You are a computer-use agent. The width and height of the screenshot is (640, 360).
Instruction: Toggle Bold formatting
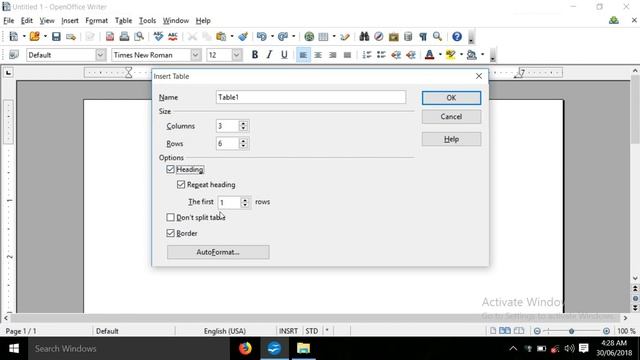point(255,55)
